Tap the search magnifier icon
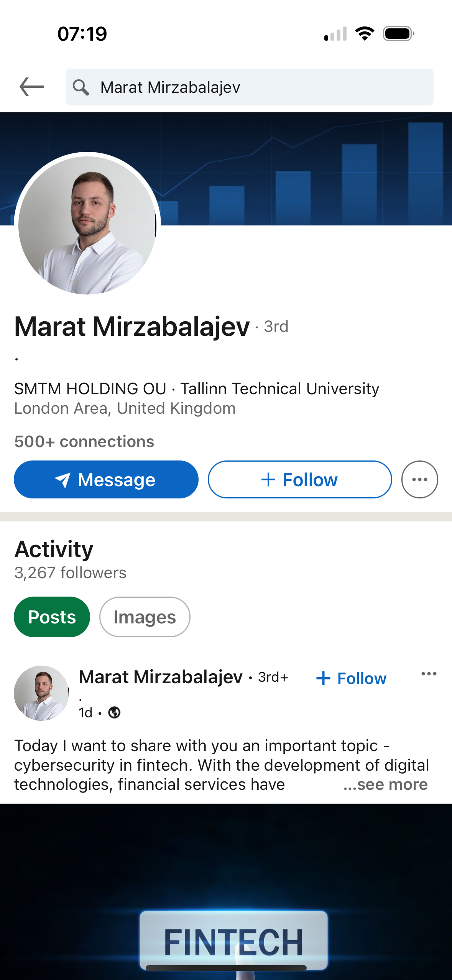Viewport: 452px width, 980px height. point(81,87)
